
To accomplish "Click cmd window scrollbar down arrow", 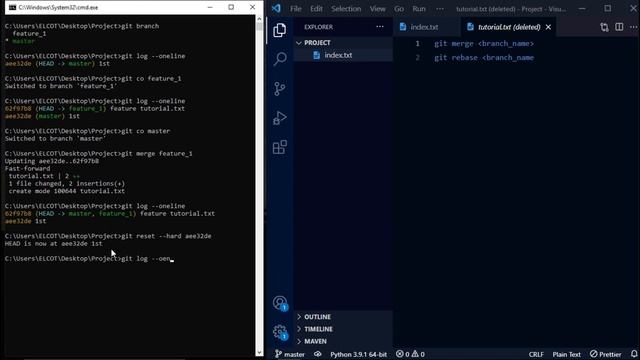I will [x=259, y=352].
